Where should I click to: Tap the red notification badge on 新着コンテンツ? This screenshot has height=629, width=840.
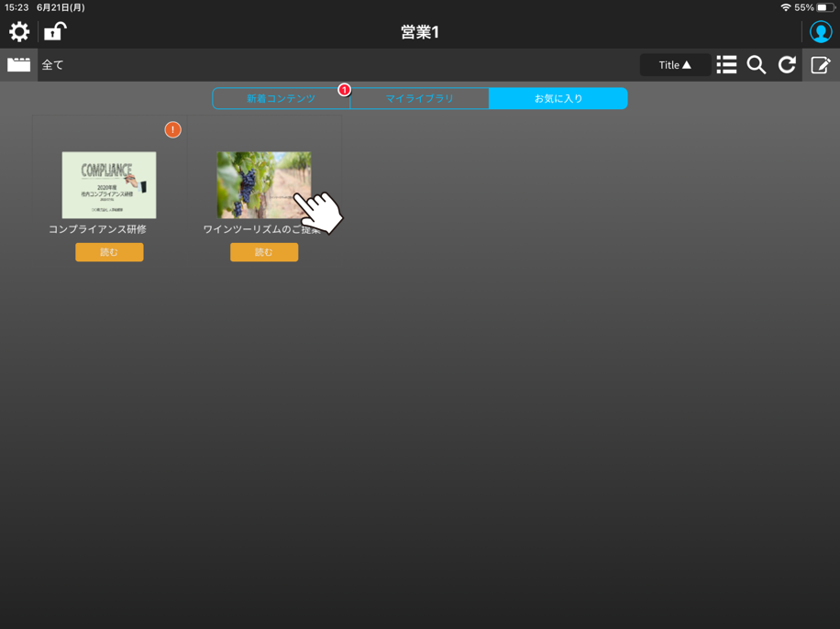pyautogui.click(x=344, y=90)
